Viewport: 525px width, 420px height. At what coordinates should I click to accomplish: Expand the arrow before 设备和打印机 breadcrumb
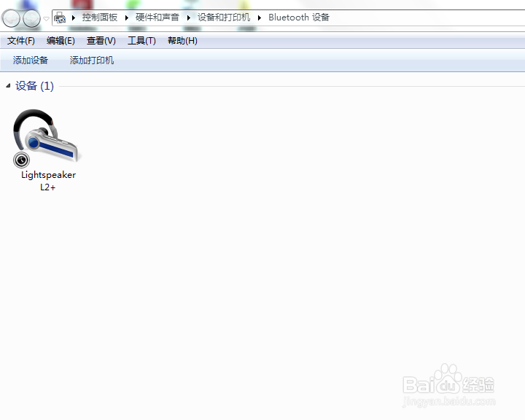[x=189, y=17]
